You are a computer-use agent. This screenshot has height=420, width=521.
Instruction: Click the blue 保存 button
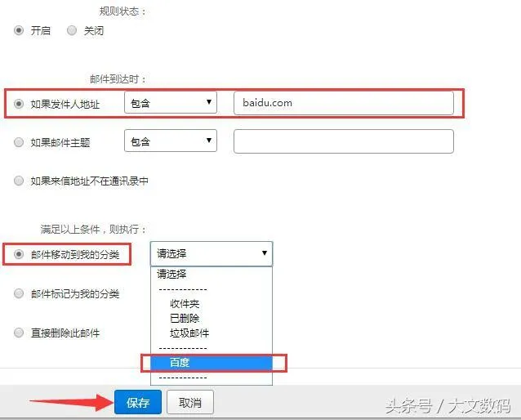coord(138,402)
